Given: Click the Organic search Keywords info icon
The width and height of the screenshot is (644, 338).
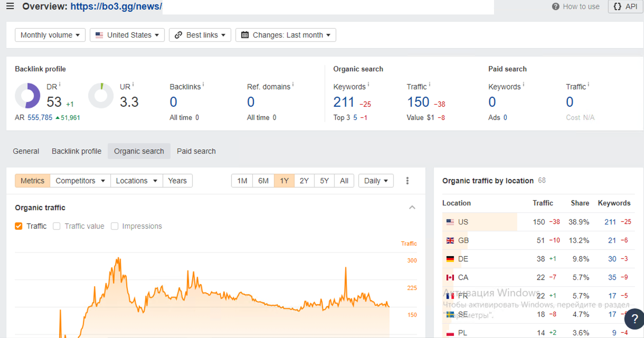Looking at the screenshot, I should pos(368,85).
